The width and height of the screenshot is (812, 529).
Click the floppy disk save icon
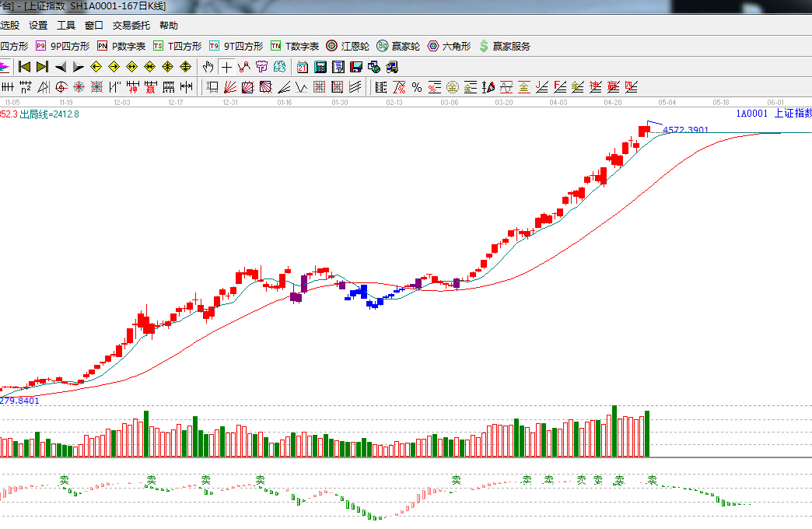[355, 66]
